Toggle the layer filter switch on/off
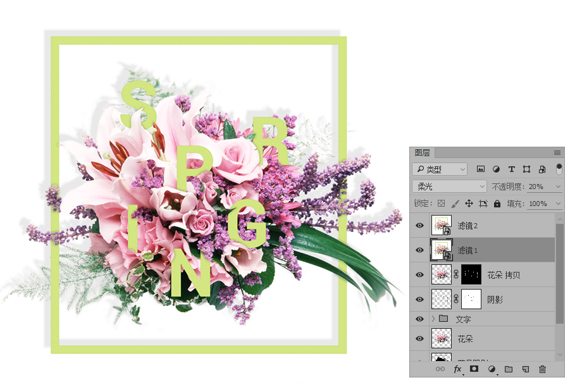The height and width of the screenshot is (392, 582). tap(559, 169)
